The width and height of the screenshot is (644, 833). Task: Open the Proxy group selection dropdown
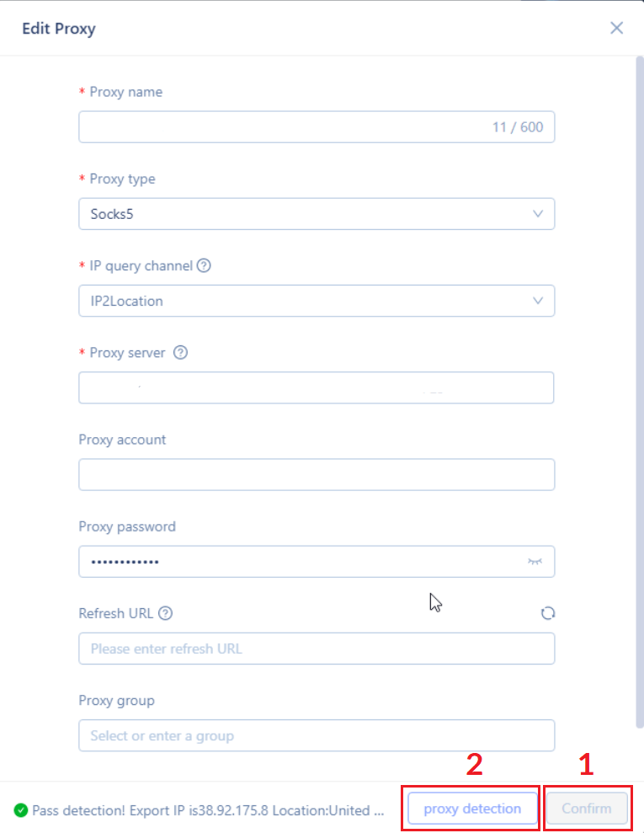pos(316,735)
